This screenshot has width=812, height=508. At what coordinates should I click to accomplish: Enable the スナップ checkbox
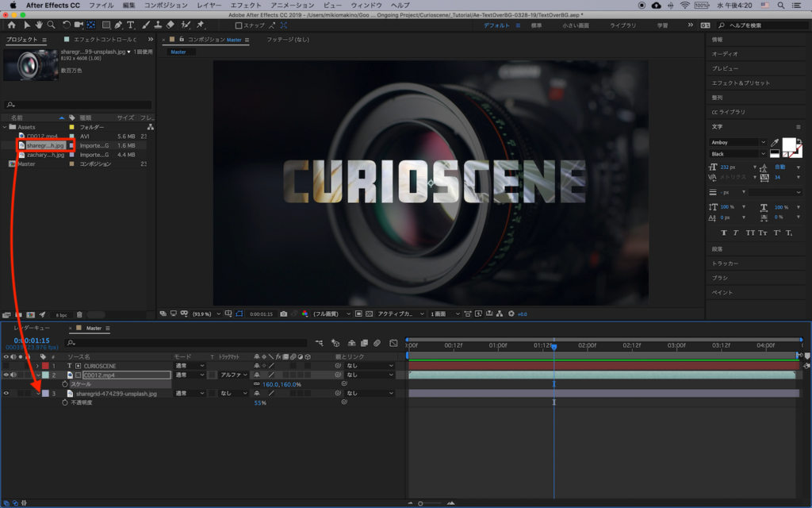239,25
